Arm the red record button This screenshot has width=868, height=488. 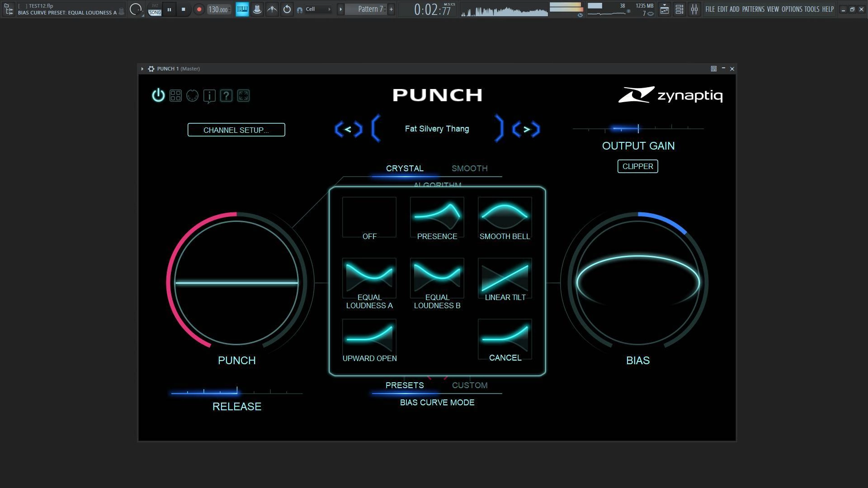click(198, 9)
